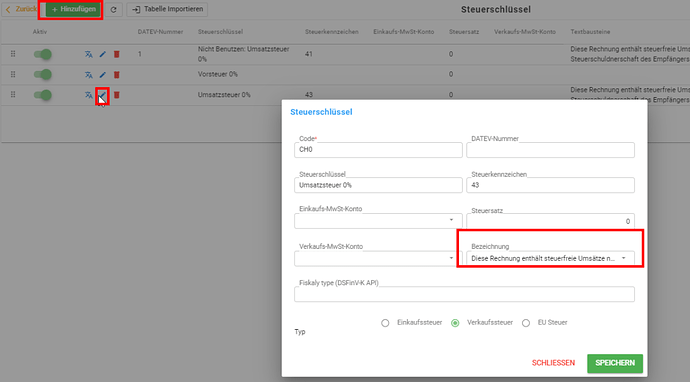Save with the SPEICHERN button
Image resolution: width=690 pixels, height=382 pixels.
coord(615,363)
